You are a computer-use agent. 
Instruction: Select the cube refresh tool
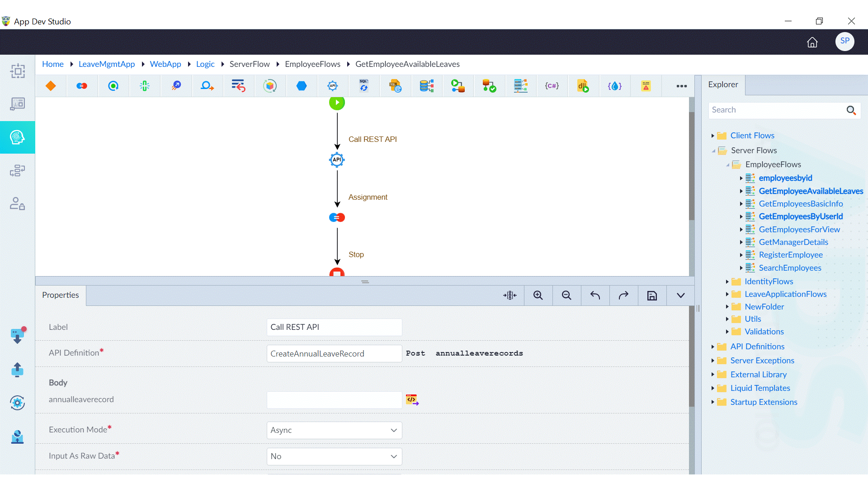[x=270, y=86]
